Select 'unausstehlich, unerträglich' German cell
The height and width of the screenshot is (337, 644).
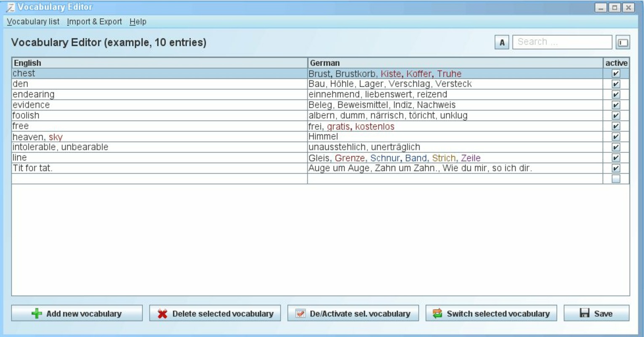(455, 147)
